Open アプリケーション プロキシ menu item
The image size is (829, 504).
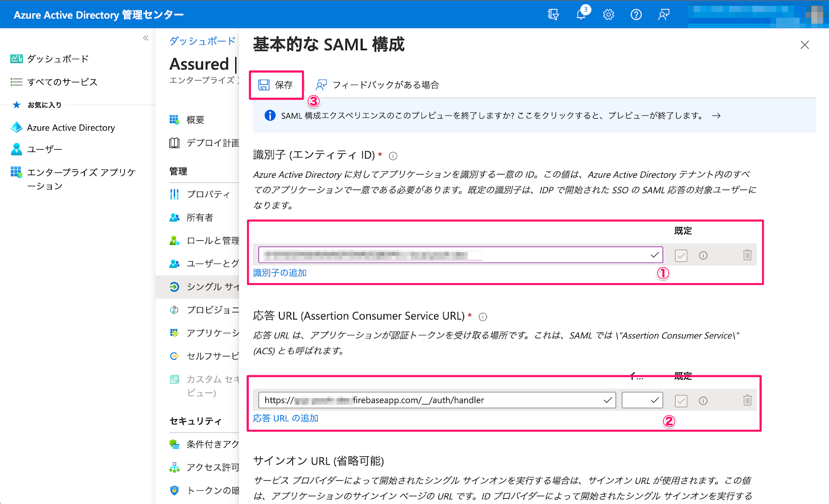pyautogui.click(x=204, y=333)
